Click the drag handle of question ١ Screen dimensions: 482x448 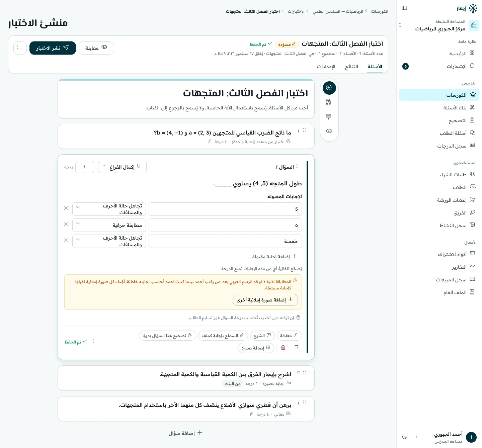click(x=304, y=130)
